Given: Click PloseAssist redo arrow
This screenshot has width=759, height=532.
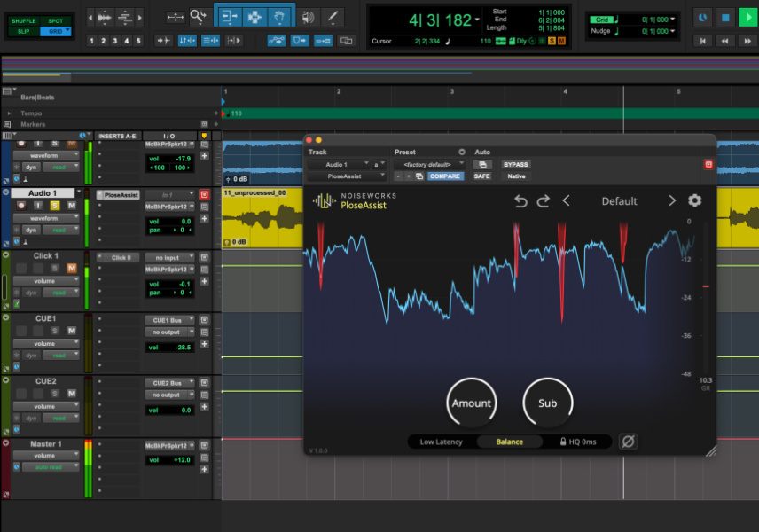Looking at the screenshot, I should tap(544, 201).
